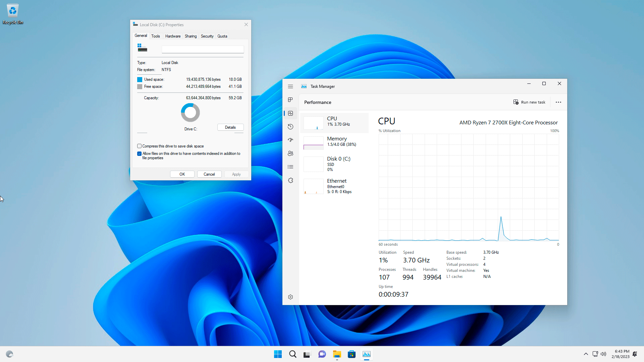Uncheck Allow files to be indexed checkbox

pyautogui.click(x=140, y=154)
